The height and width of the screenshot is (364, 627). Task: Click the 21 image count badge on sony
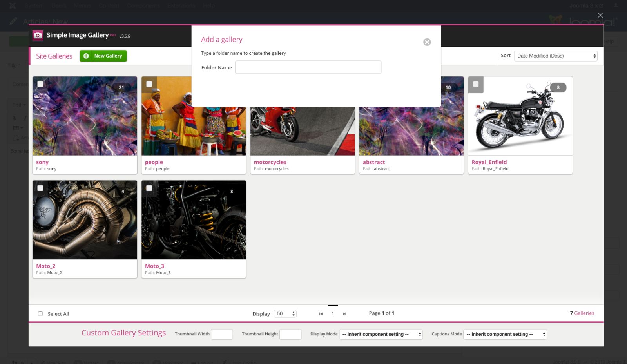point(121,87)
